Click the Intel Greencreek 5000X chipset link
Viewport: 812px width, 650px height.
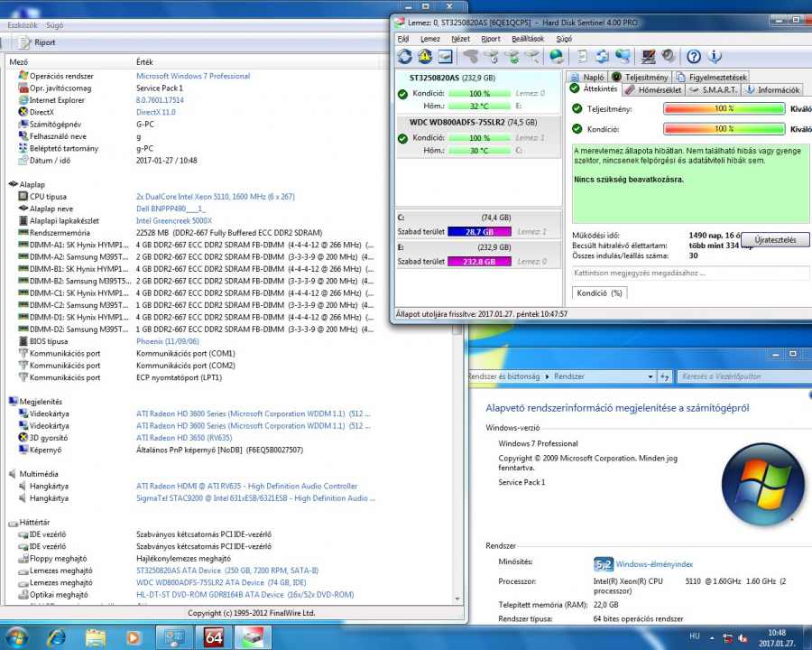[x=174, y=220]
